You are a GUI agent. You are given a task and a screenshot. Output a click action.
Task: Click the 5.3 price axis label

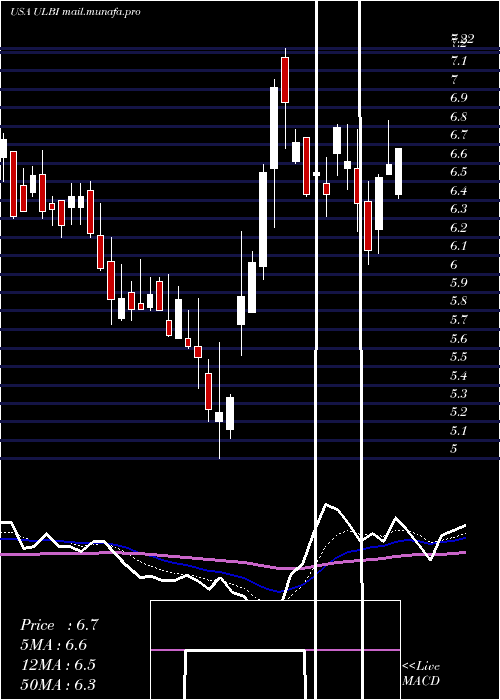point(459,394)
